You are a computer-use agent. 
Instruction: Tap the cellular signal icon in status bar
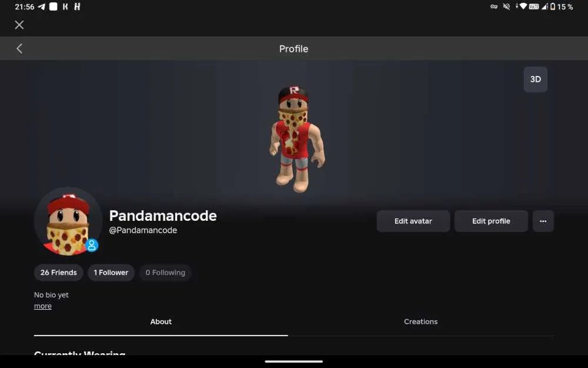tap(544, 6)
